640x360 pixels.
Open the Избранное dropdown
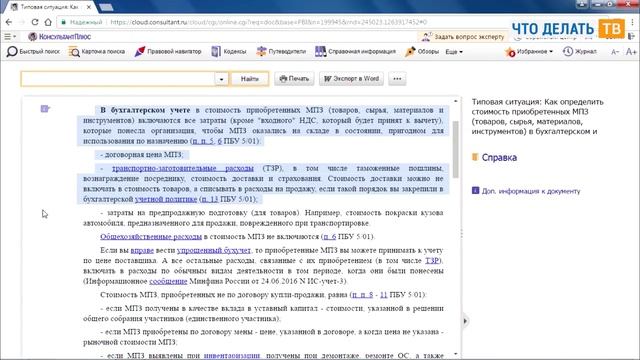pos(529,51)
